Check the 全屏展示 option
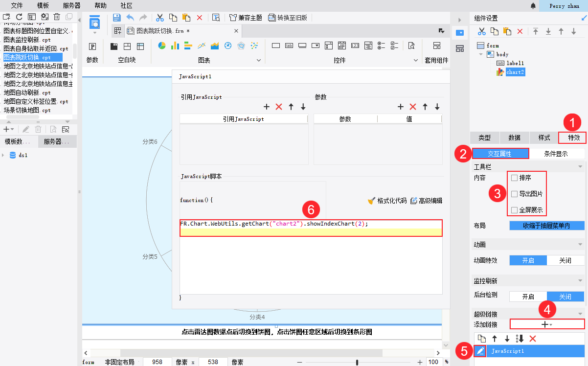Viewport: 588px width, 366px height. click(515, 210)
